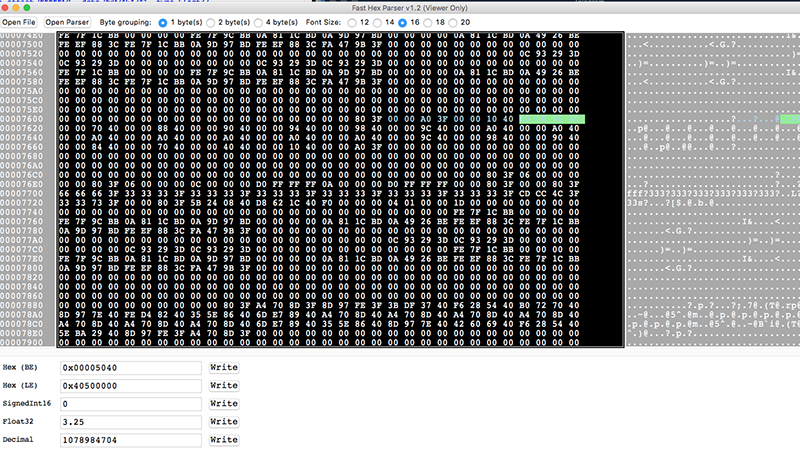800x450 pixels.
Task: Write the Hex (BE) value
Action: click(224, 367)
